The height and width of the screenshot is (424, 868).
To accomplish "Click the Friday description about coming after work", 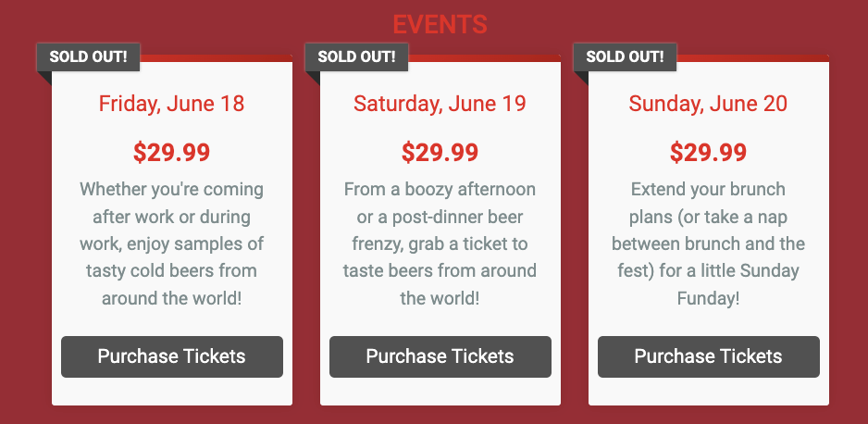I will pos(172,244).
